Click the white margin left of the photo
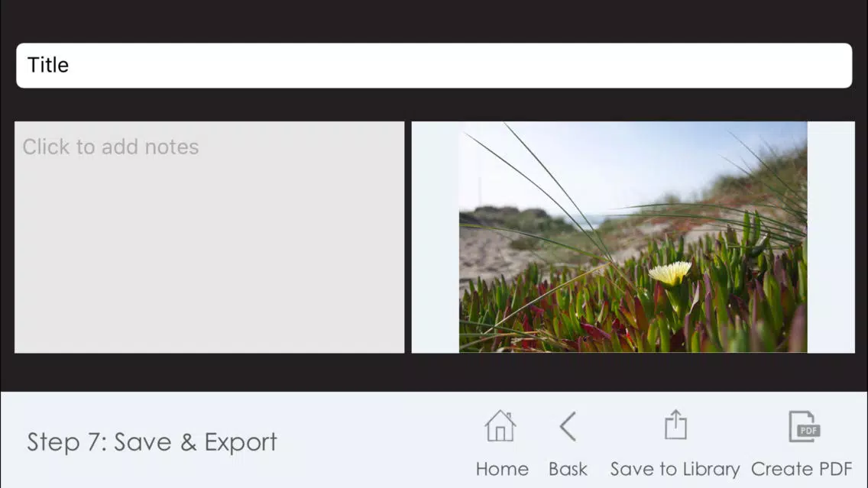 435,237
